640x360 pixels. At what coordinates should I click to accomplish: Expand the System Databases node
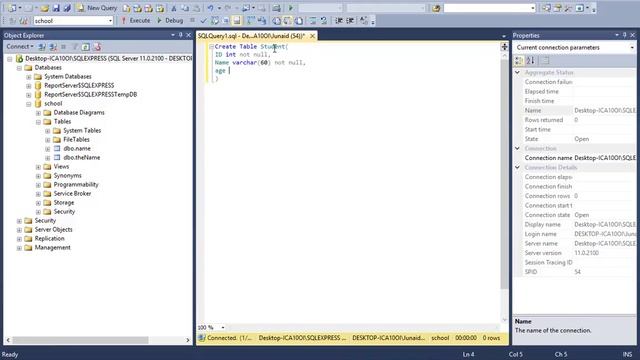tap(29, 77)
